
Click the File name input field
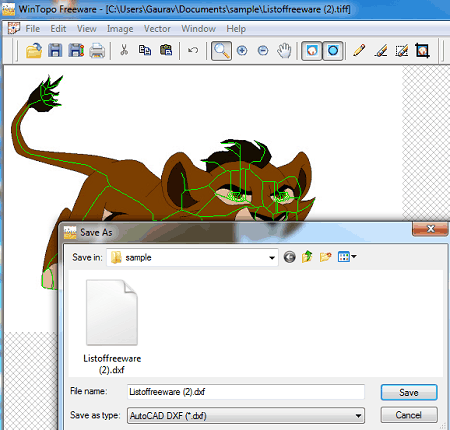246,392
